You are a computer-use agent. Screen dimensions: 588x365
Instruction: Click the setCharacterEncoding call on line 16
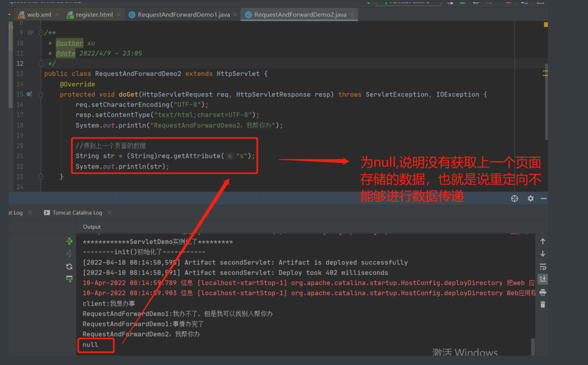128,105
